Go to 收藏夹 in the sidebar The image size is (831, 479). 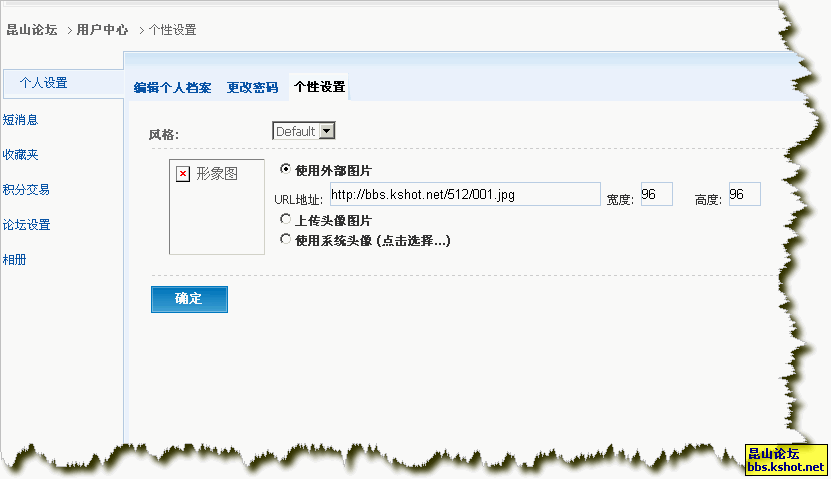point(21,155)
